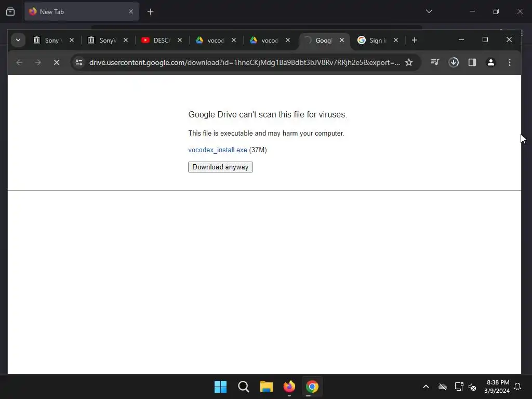Open Windows notifications bell
This screenshot has width=532, height=399.
[x=518, y=387]
